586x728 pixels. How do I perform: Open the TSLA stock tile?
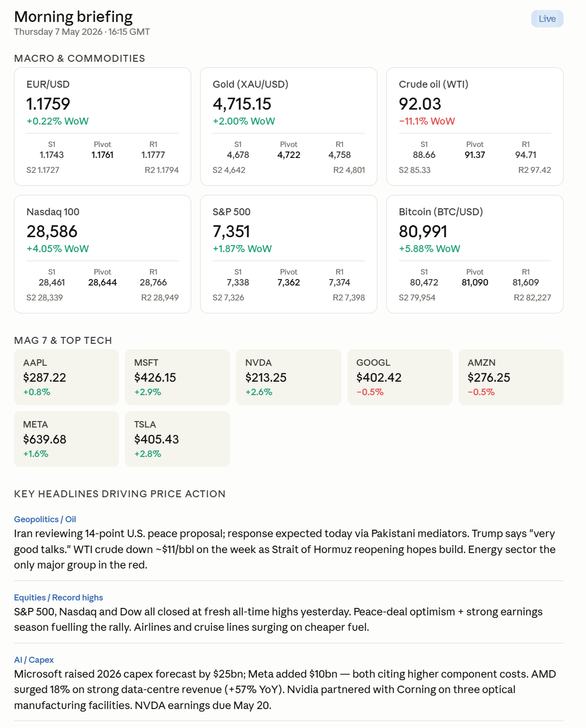tap(177, 439)
